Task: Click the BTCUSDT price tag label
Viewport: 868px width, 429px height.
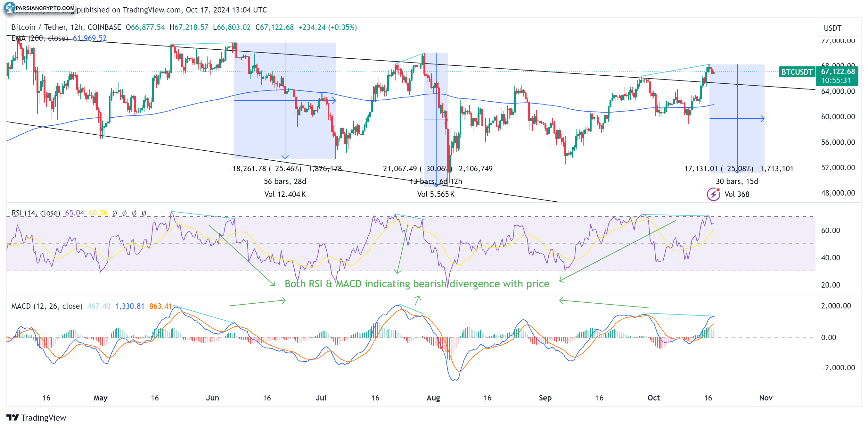Action: tap(797, 72)
